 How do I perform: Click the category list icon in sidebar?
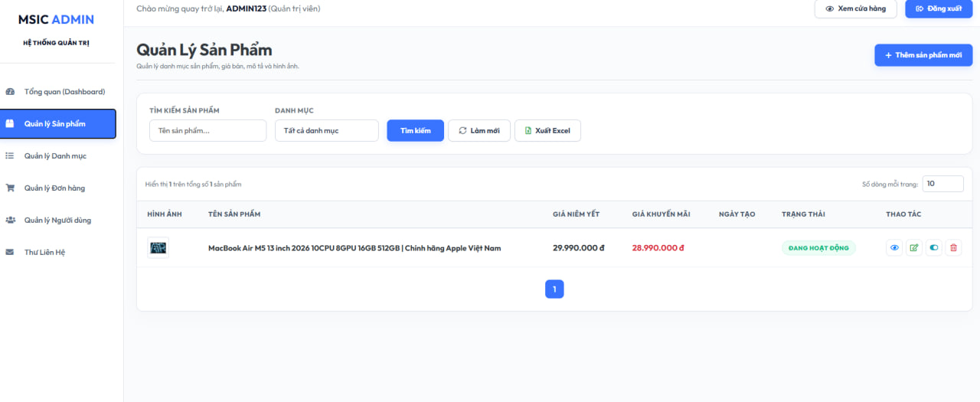10,155
